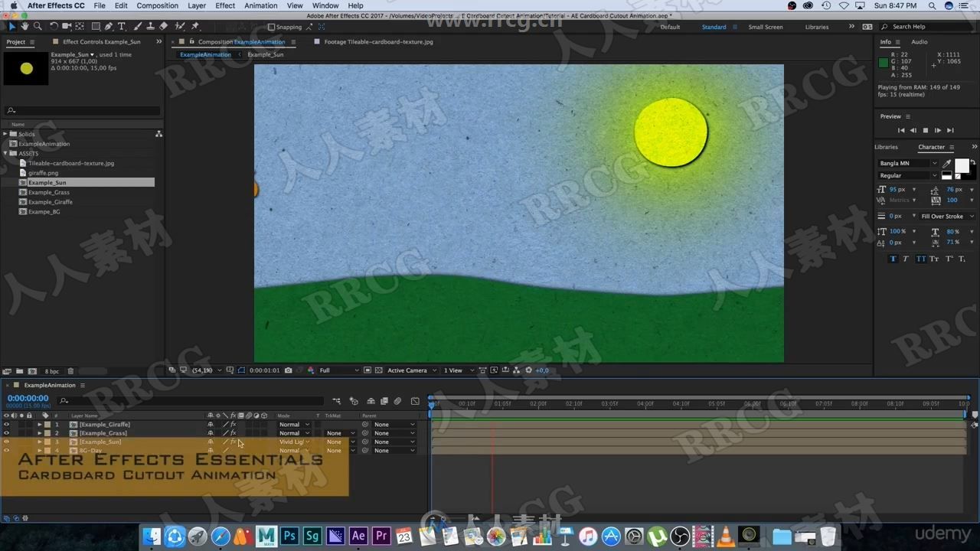Screen dimensions: 980x551
Task: Open the Effect menu
Action: (225, 5)
